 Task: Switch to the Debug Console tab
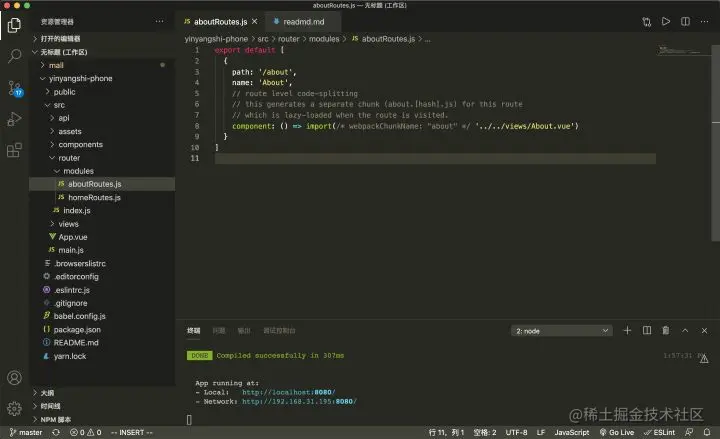tap(279, 331)
